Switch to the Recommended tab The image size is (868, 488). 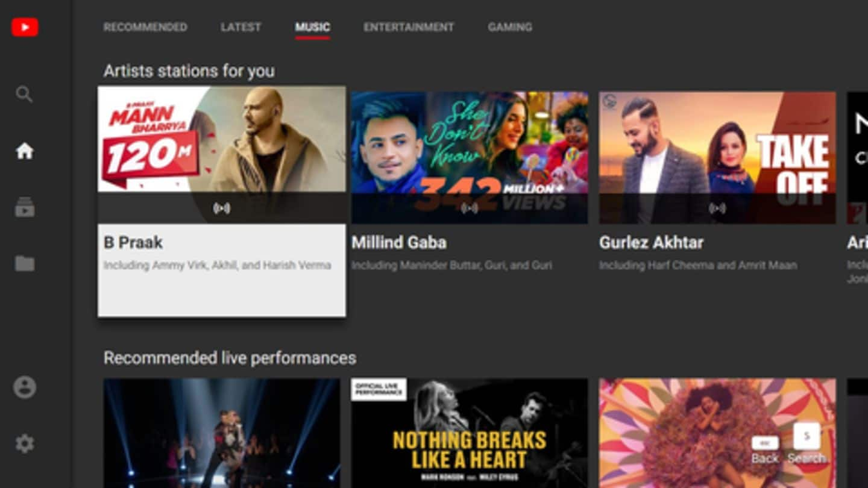click(145, 27)
